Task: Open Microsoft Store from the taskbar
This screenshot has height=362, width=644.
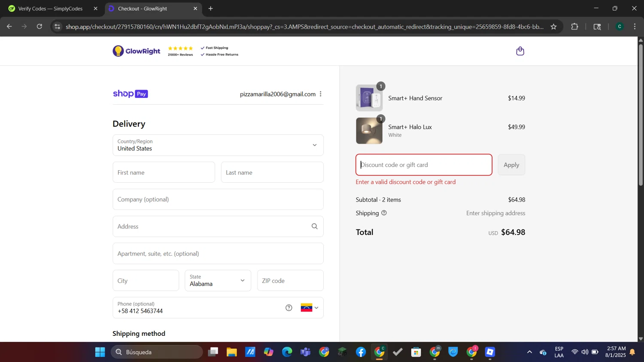Action: coord(416,352)
